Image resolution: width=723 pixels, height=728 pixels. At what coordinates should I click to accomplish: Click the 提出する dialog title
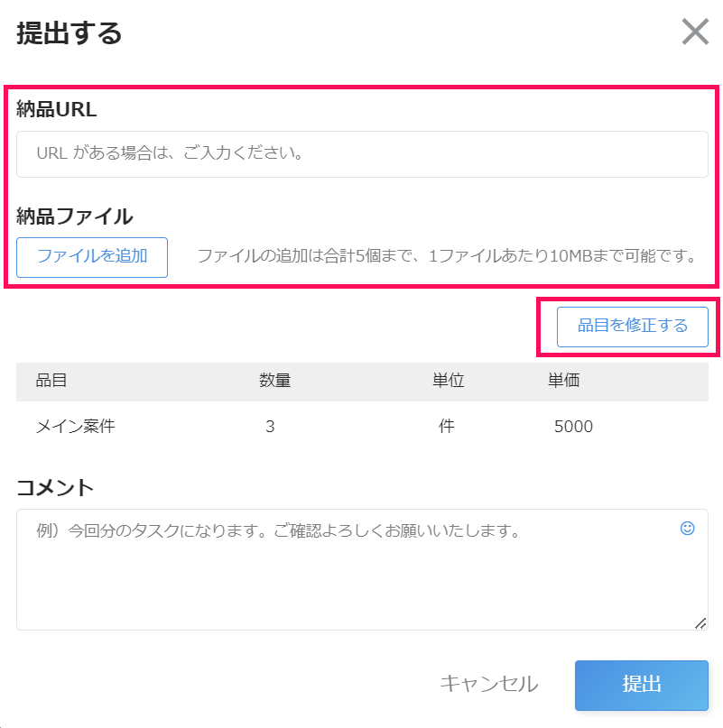(70, 33)
